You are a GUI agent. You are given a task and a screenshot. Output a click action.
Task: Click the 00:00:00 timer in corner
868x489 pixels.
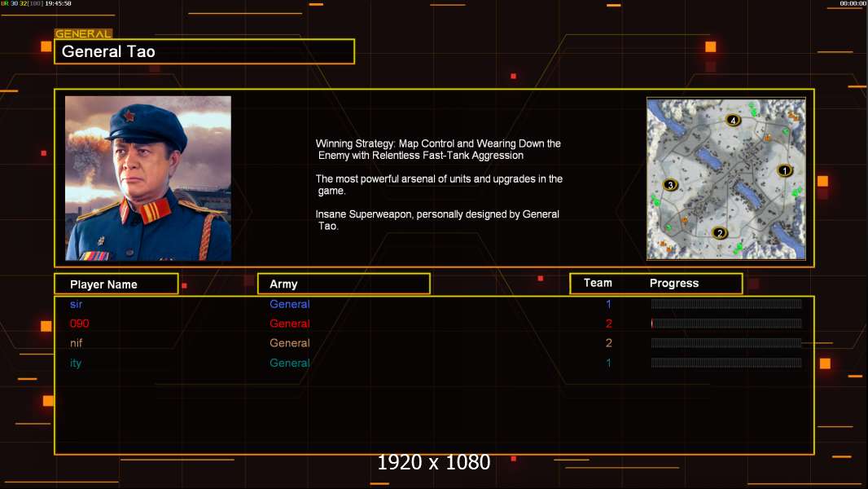click(853, 3)
